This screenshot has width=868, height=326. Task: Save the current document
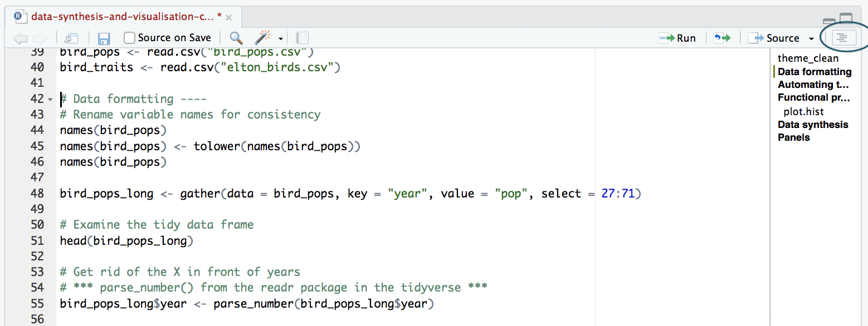coord(104,38)
